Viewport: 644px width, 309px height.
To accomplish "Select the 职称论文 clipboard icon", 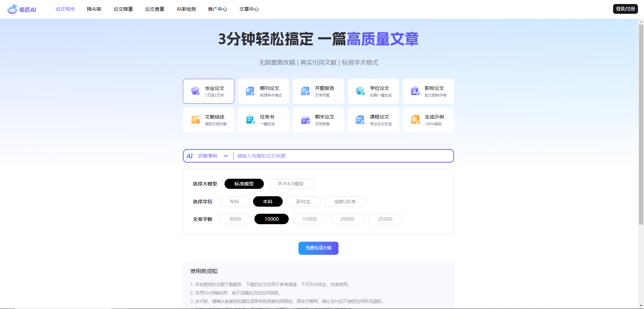I will tap(415, 91).
